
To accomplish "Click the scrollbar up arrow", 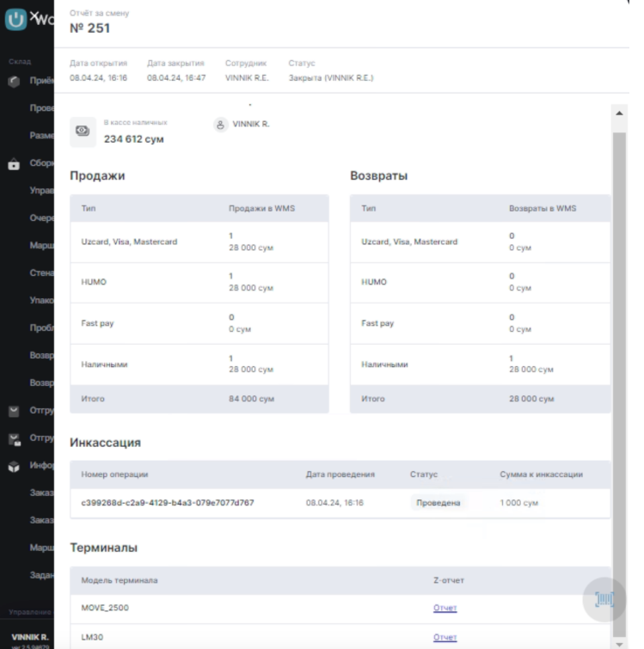I will coord(619,113).
